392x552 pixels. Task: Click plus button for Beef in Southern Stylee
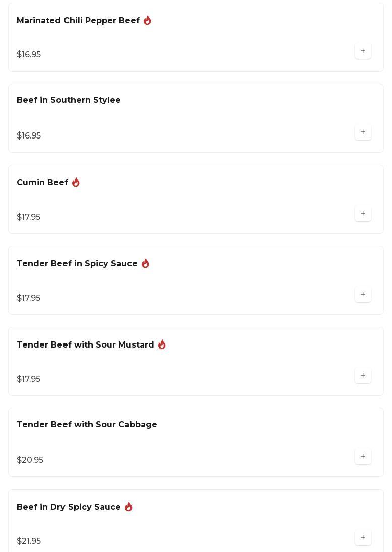tap(363, 132)
